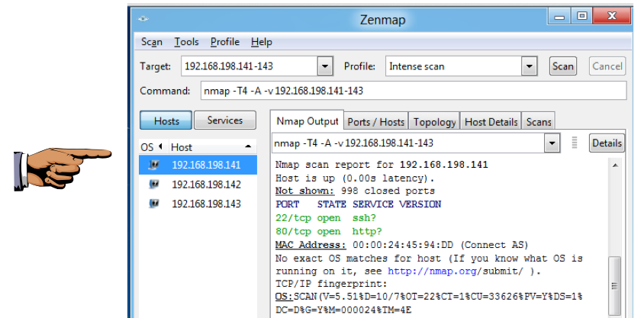The width and height of the screenshot is (644, 318).
Task: Switch to the Ports / Hosts tab
Action: point(376,122)
